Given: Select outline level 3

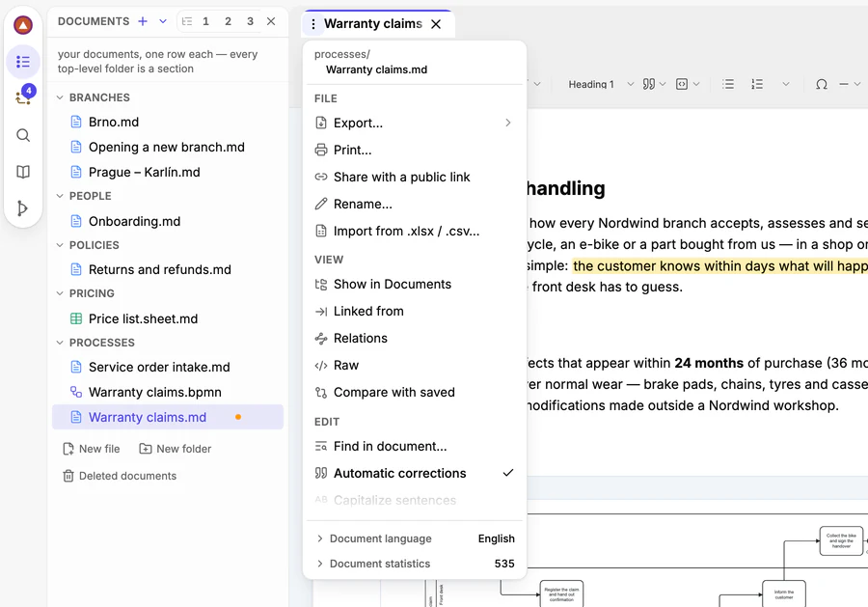Looking at the screenshot, I should 250,21.
